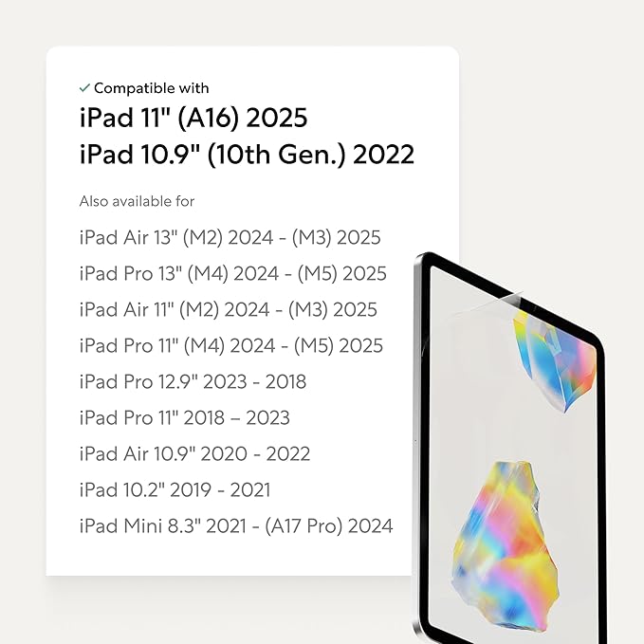The image size is (644, 644).
Task: Select iPad 10.9" (10th Gen.) 2022 heading
Action: [247, 154]
